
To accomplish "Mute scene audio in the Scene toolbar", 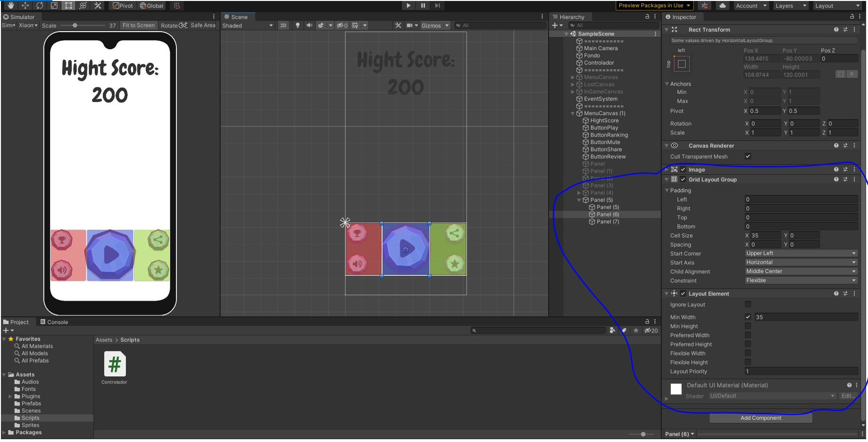I will click(x=309, y=25).
